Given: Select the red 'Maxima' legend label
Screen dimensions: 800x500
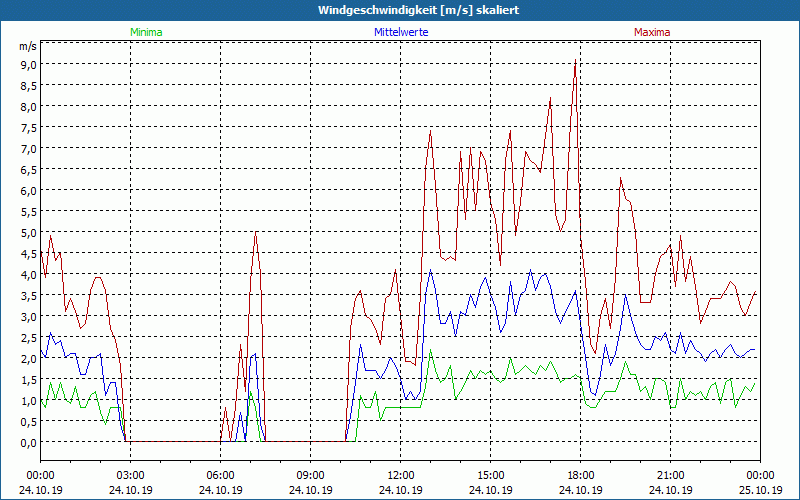Looking at the screenshot, I should 652,32.
